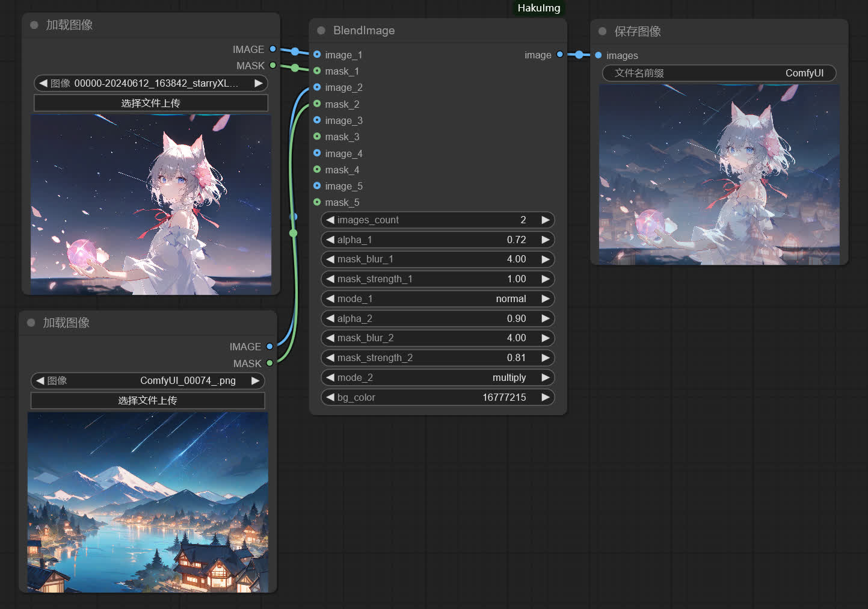Click the image_3 input socket
868x609 pixels.
[317, 120]
